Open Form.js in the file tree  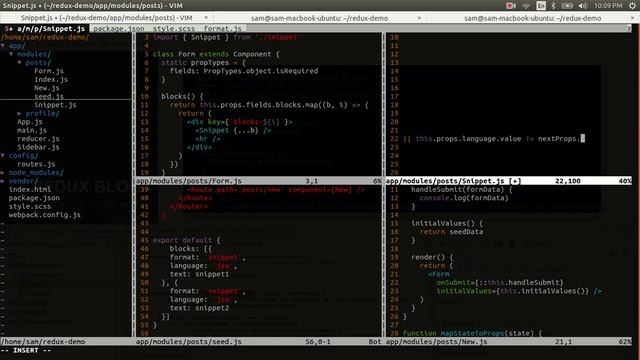point(49,71)
